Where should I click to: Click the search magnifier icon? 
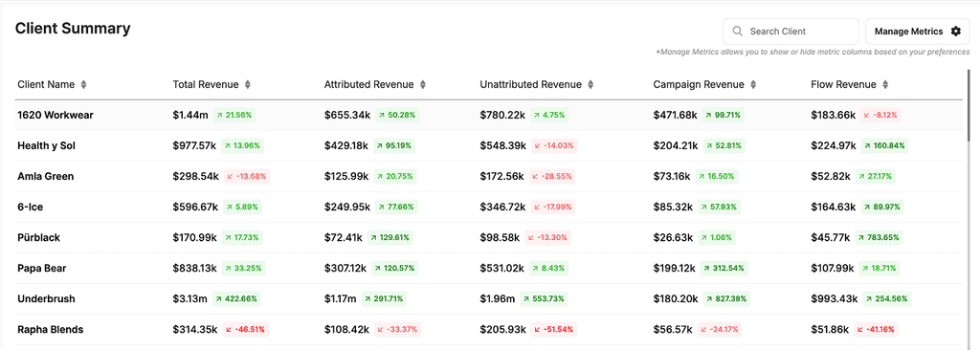738,32
